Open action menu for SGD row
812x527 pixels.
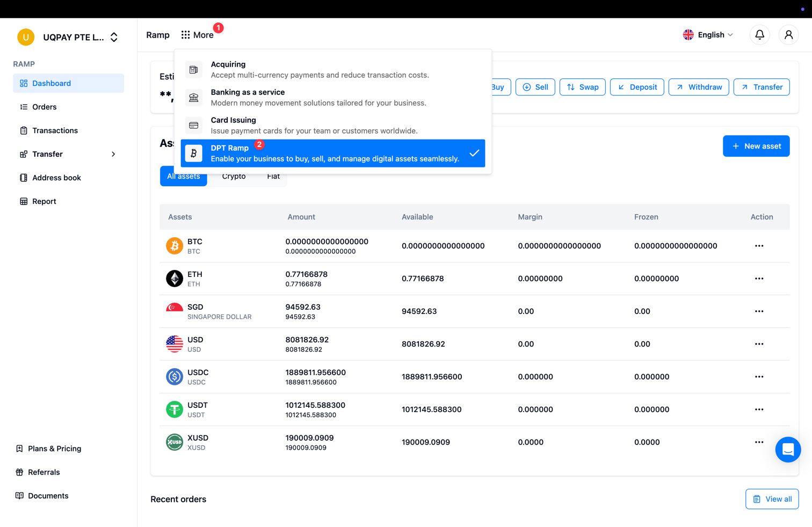[759, 311]
